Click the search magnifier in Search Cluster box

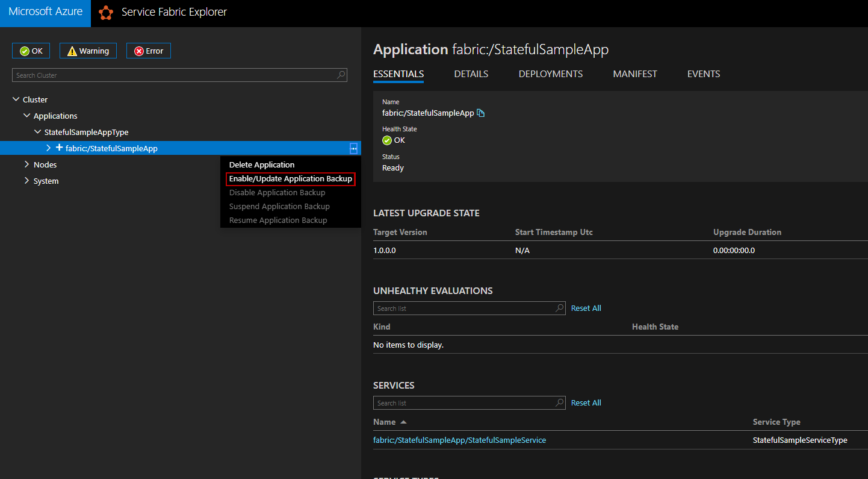[341, 75]
